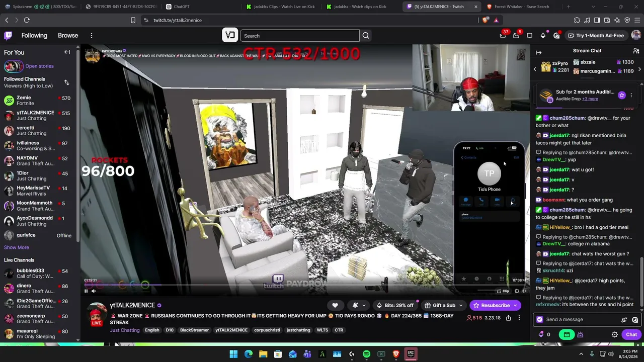644x362 pixels.
Task: Mute the stream volume
Action: pyautogui.click(x=94, y=291)
